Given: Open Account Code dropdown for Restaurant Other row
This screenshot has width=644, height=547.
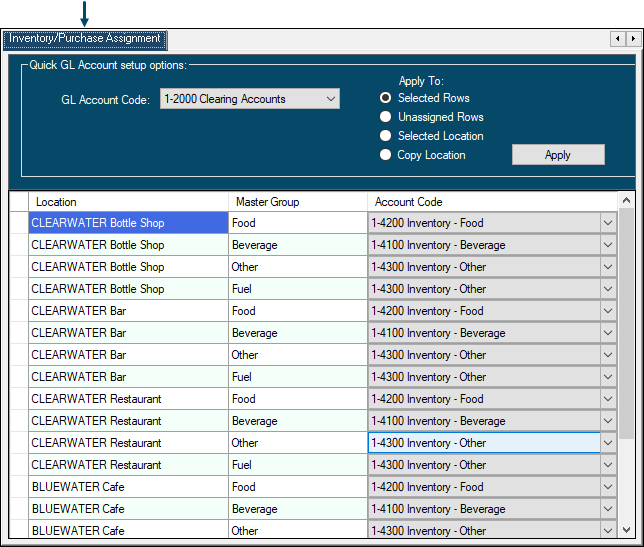Looking at the screenshot, I should click(608, 443).
